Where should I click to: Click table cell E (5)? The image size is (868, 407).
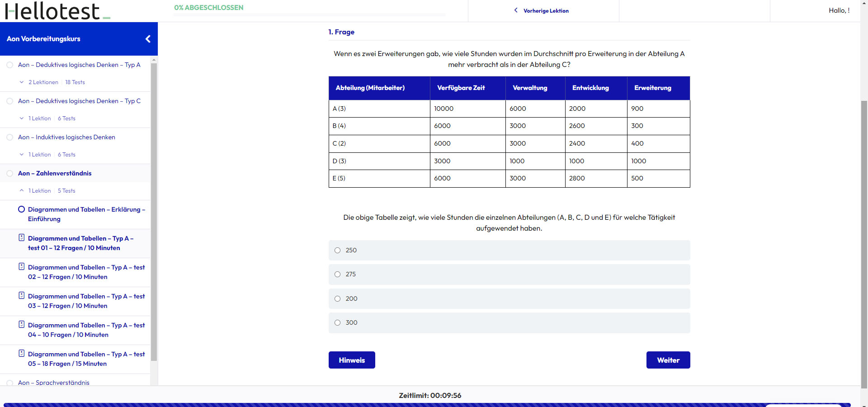pyautogui.click(x=379, y=179)
